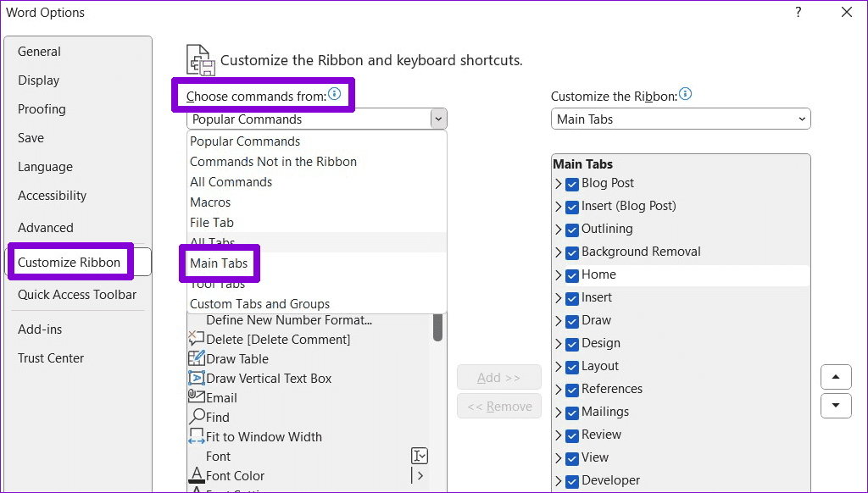868x493 pixels.
Task: Close the Popular Commands dropdown arrow
Action: tap(438, 119)
